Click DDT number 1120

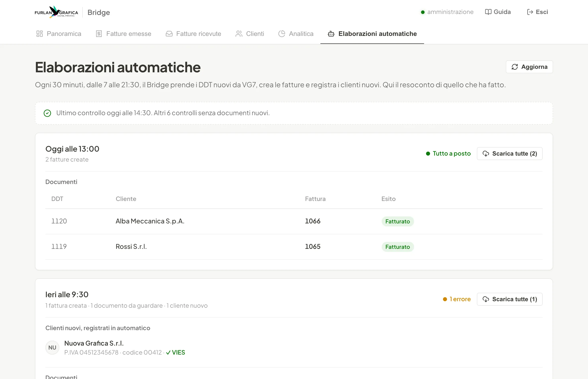59,221
